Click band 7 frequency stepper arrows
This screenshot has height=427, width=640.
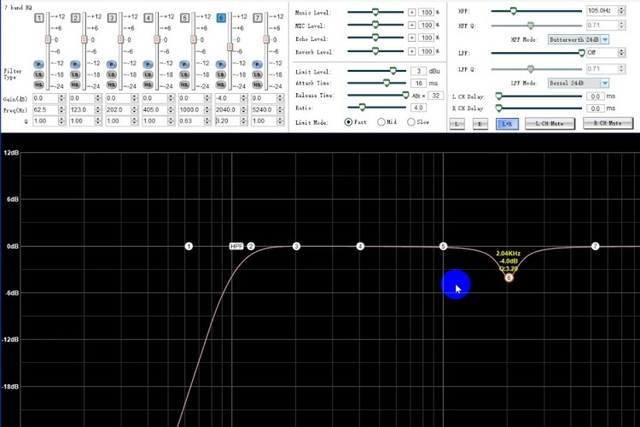click(x=280, y=110)
